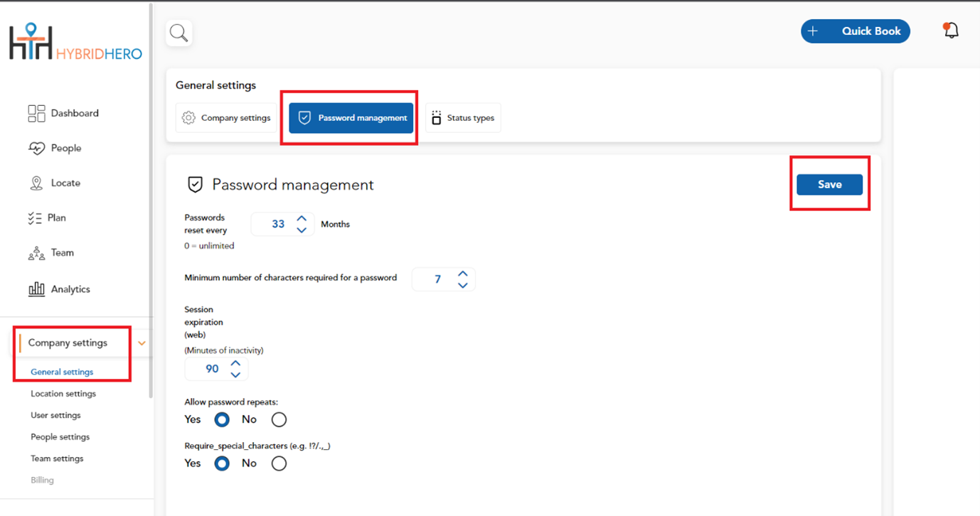Open People settings submenu link
This screenshot has height=516, width=980.
[60, 437]
